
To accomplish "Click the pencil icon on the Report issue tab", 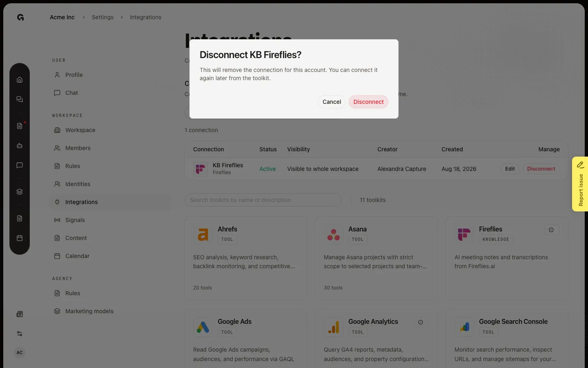I will [x=580, y=165].
